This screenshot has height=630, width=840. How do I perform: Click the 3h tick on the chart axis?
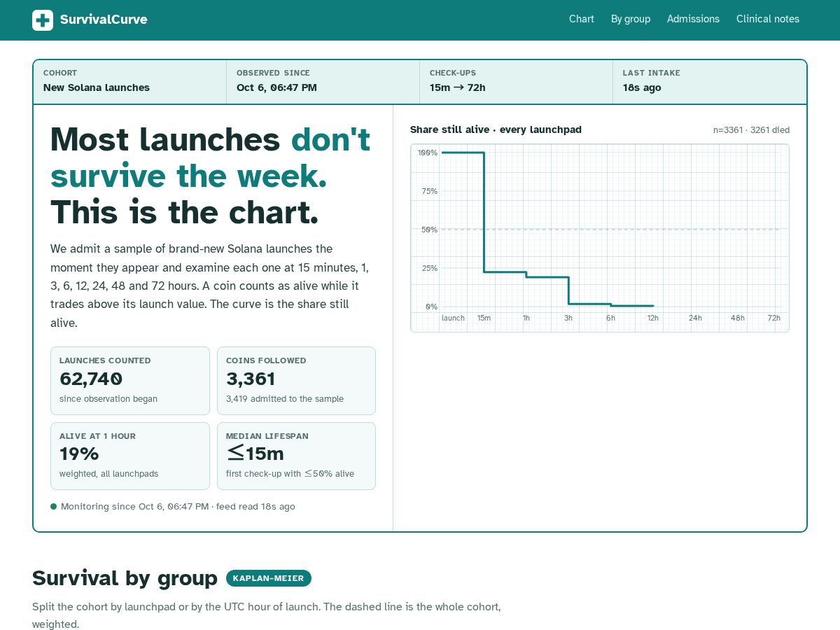pyautogui.click(x=568, y=318)
